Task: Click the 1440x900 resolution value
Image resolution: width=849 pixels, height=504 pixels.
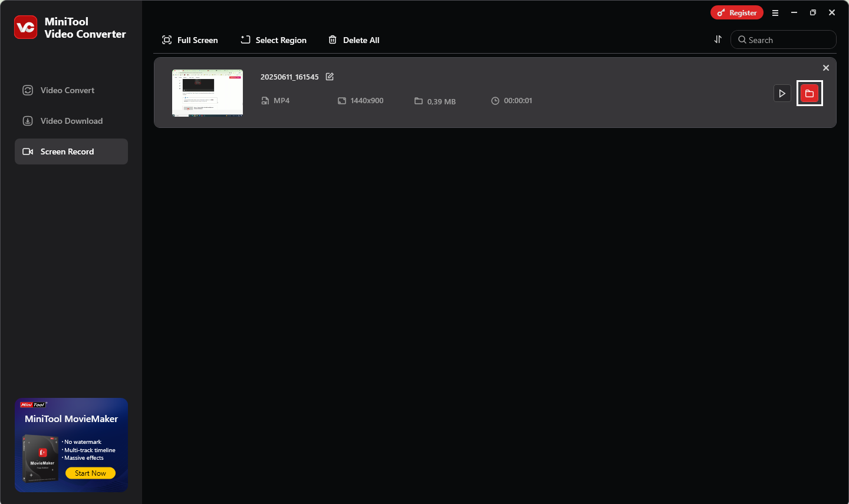Action: (367, 101)
